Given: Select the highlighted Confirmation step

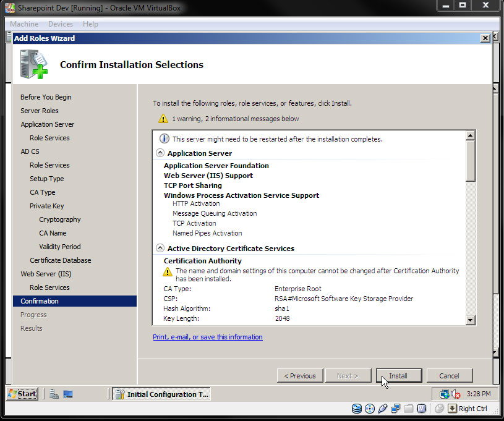Looking at the screenshot, I should tap(75, 301).
